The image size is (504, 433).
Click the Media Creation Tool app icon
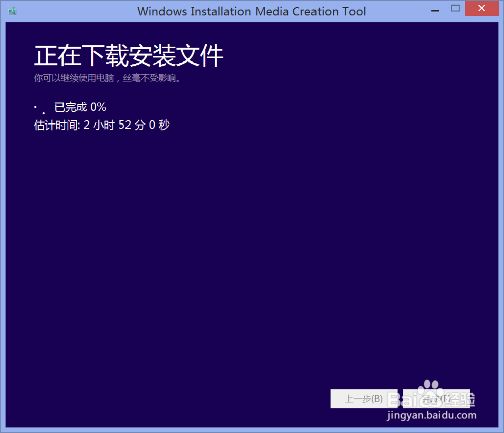[x=12, y=11]
